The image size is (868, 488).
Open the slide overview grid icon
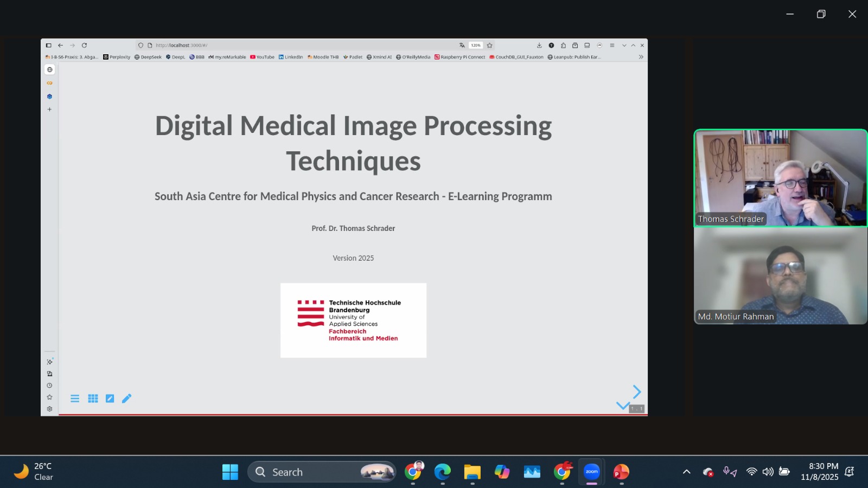pos(93,399)
